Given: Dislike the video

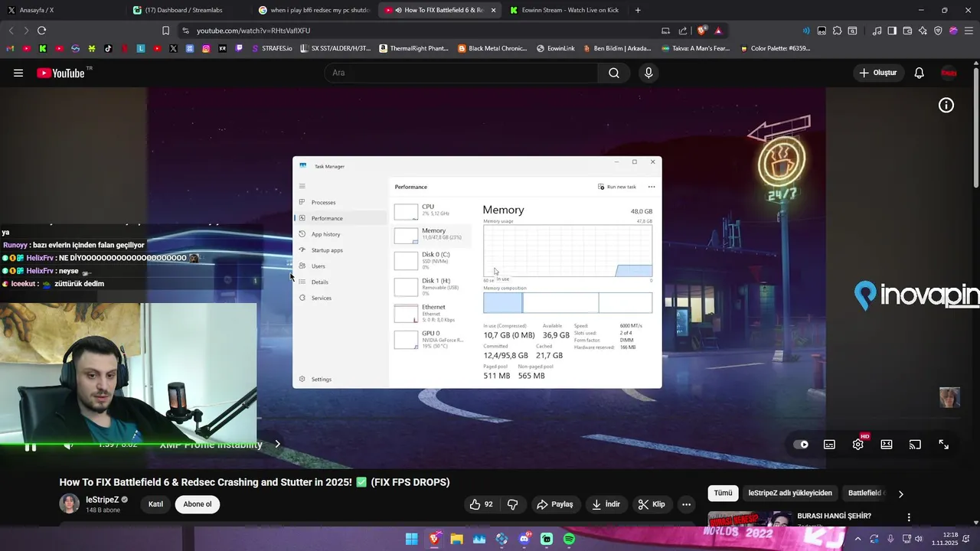Looking at the screenshot, I should pyautogui.click(x=513, y=504).
